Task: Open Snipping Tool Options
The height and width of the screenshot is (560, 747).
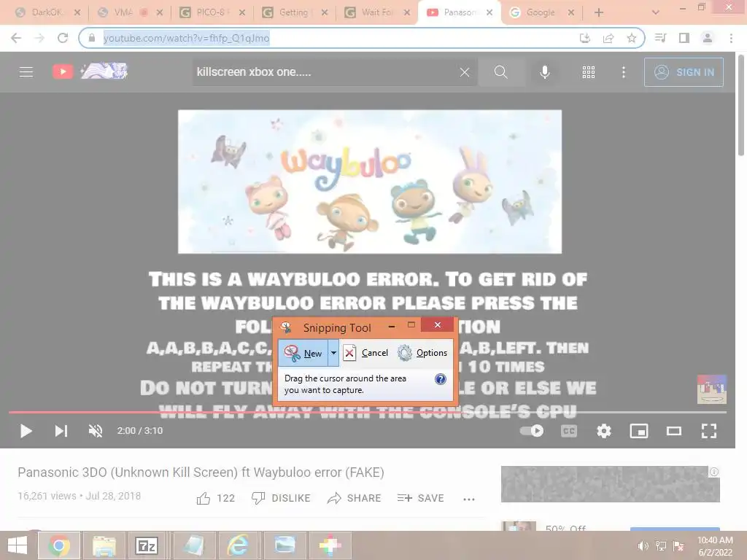Action: 422,353
